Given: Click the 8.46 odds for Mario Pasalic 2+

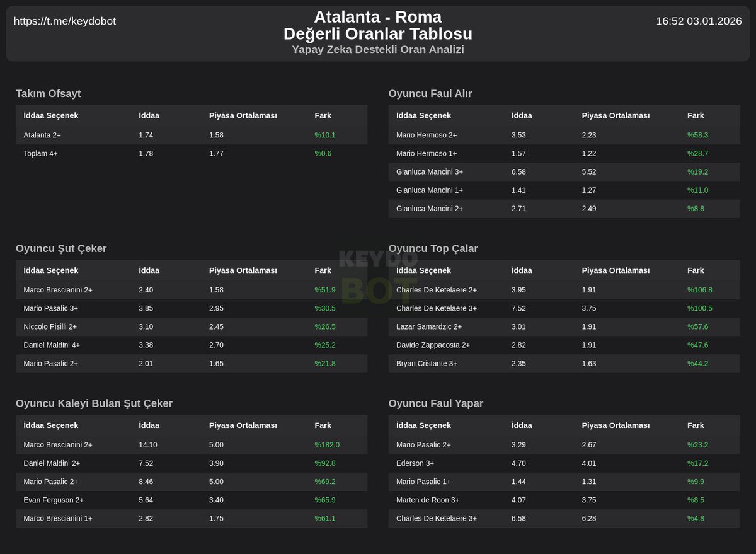Looking at the screenshot, I should (146, 481).
